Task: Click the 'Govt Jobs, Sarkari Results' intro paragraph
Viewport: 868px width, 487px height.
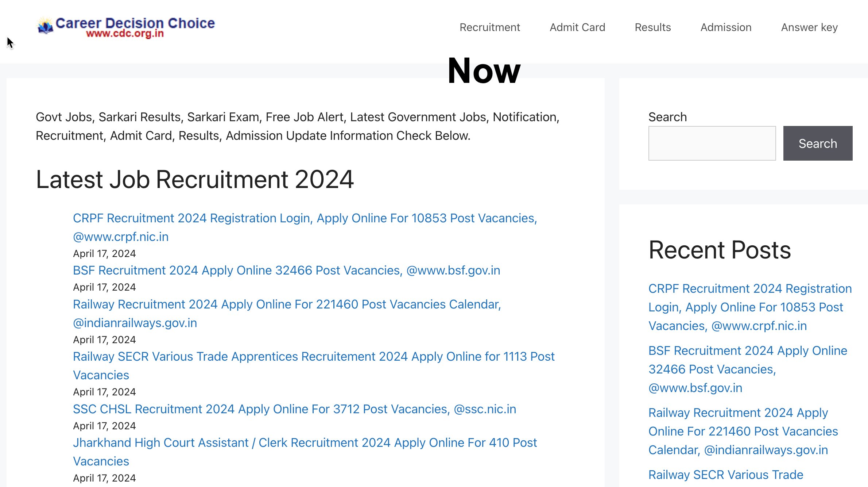Action: (x=298, y=126)
